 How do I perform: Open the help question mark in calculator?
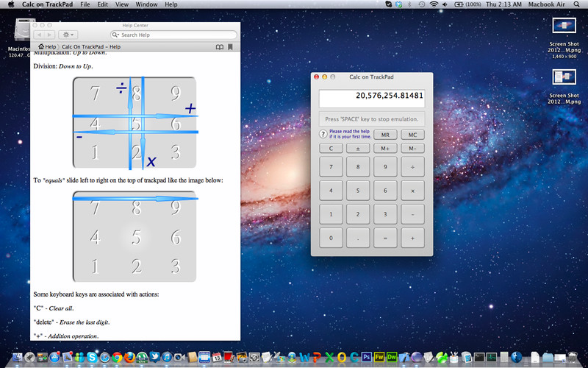[x=323, y=134]
